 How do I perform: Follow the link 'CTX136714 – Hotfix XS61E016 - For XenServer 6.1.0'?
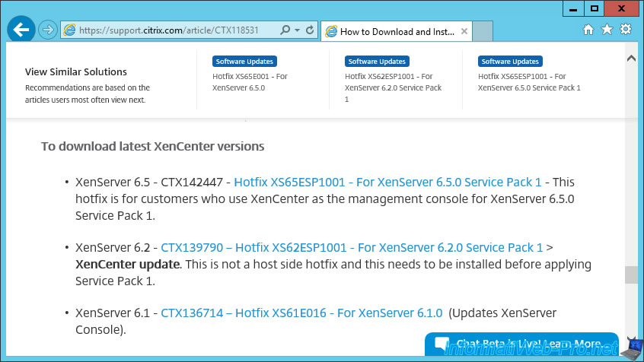pos(301,313)
